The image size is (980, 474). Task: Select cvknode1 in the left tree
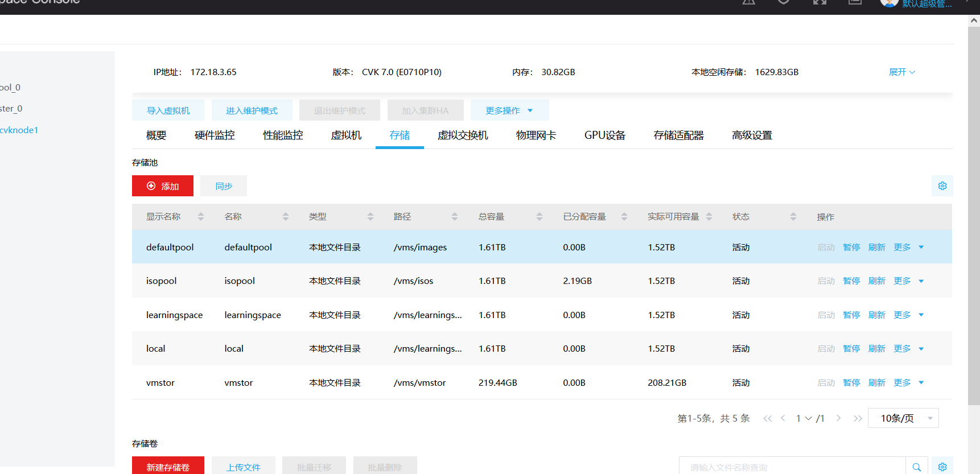point(19,130)
